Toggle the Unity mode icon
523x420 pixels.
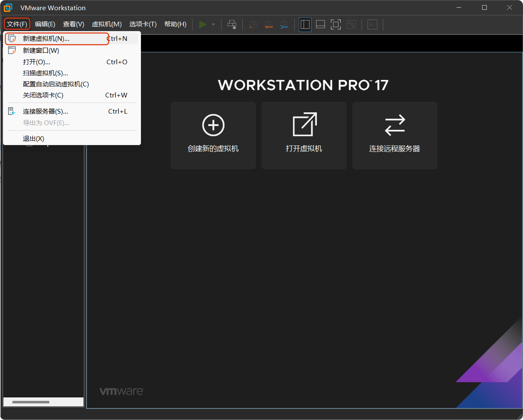coord(351,25)
